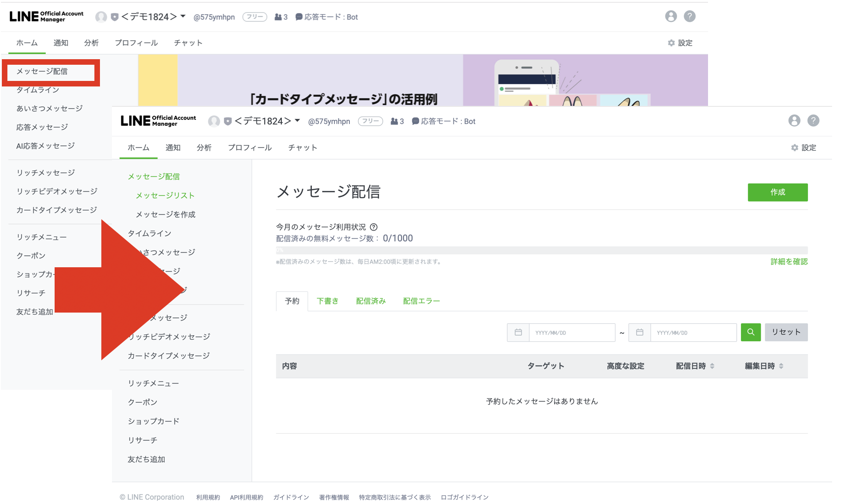
Task: Open the back window help question icon
Action: (690, 16)
